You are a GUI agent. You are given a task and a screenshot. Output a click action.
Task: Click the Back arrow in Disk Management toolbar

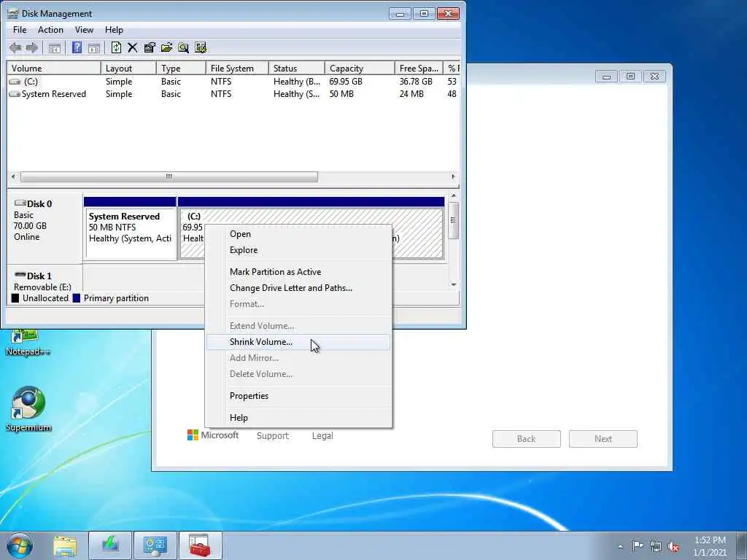click(15, 47)
